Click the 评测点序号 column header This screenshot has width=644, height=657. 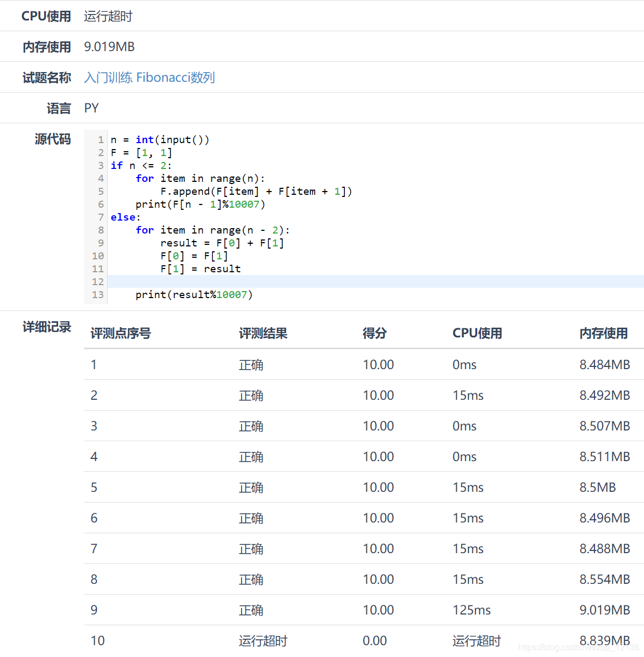[x=121, y=333]
